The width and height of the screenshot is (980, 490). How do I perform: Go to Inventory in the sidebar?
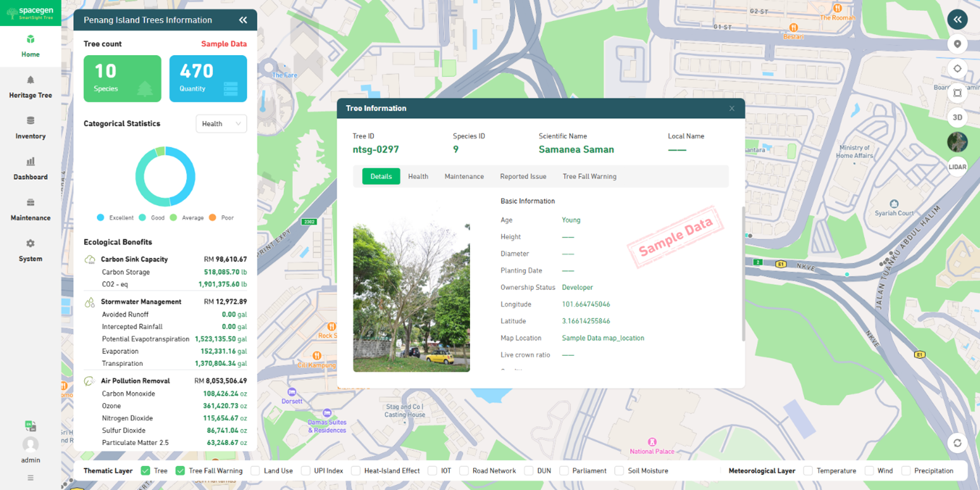click(x=30, y=128)
